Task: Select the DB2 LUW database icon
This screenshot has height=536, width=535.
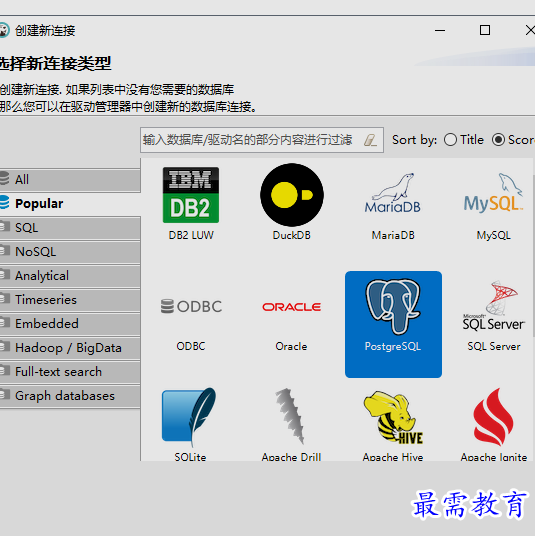Action: coord(191,195)
